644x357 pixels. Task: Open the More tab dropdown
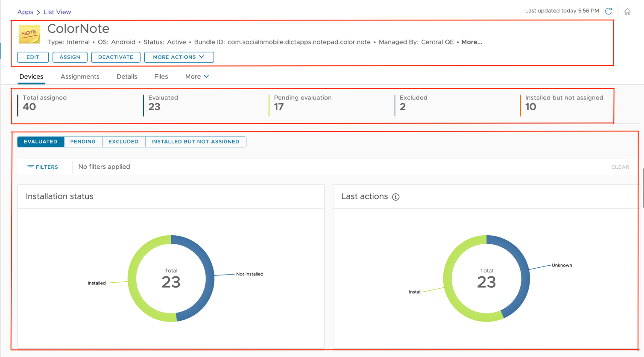click(x=197, y=77)
